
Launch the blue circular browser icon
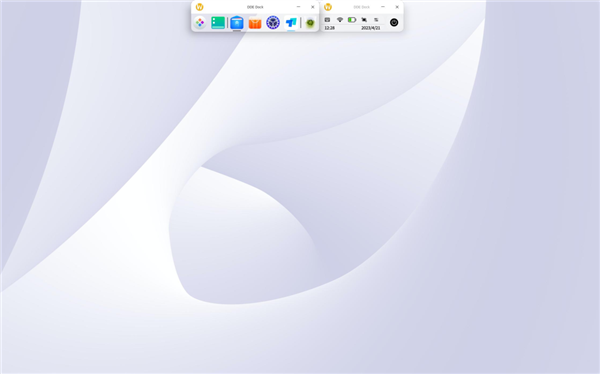point(273,23)
